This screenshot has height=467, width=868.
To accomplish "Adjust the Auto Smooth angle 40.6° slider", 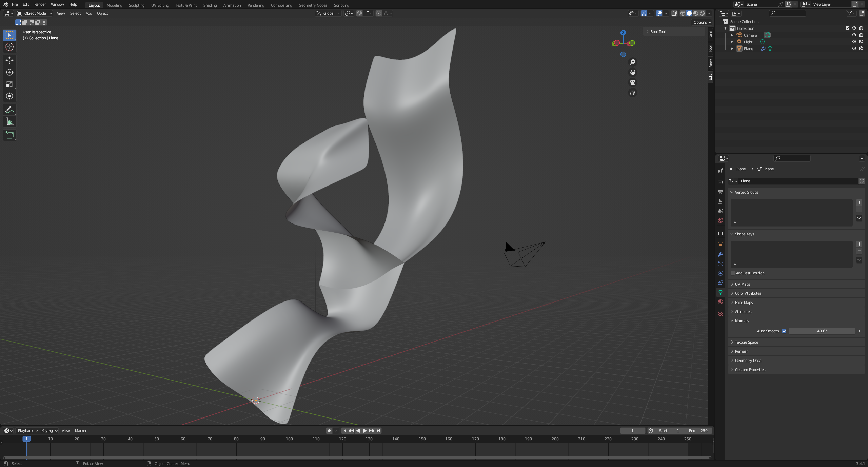I will pos(822,331).
